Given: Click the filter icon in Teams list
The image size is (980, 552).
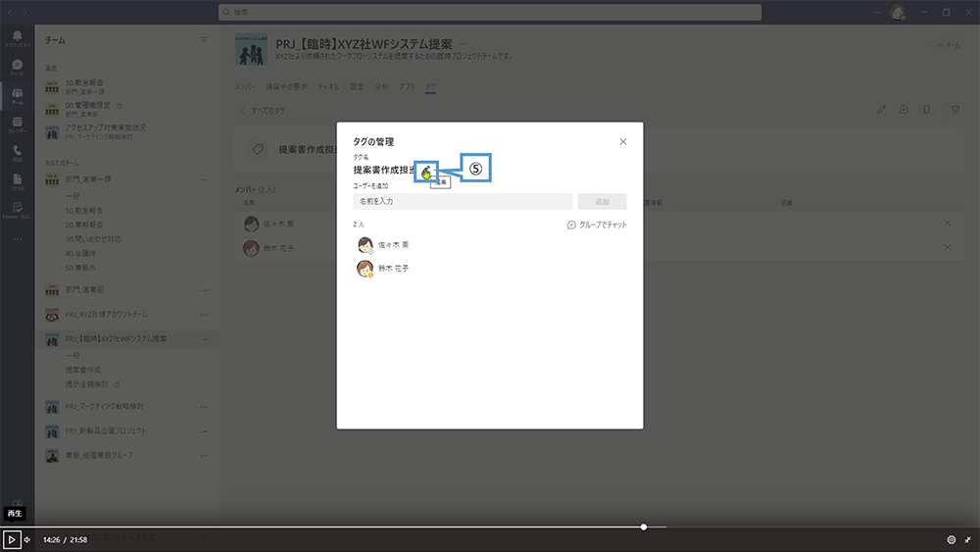Looking at the screenshot, I should pyautogui.click(x=204, y=40).
